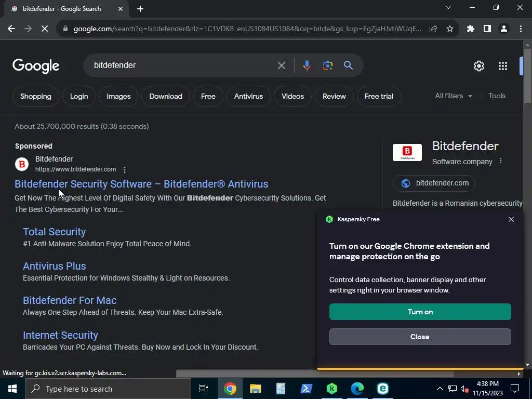Screen dimensions: 532x399
Task: Click the Google logo
Action: [36, 66]
